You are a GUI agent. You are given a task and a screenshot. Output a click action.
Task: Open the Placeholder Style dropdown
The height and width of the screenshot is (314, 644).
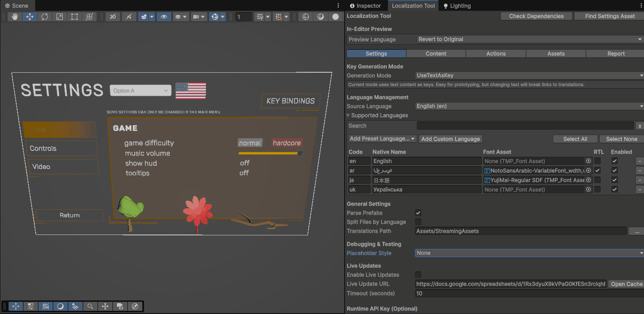(x=528, y=253)
